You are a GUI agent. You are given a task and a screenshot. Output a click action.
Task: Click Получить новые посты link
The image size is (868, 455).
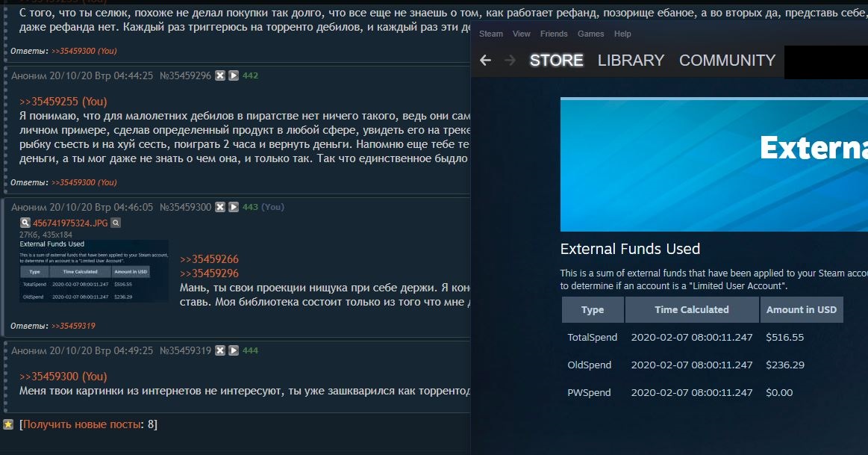tap(81, 424)
